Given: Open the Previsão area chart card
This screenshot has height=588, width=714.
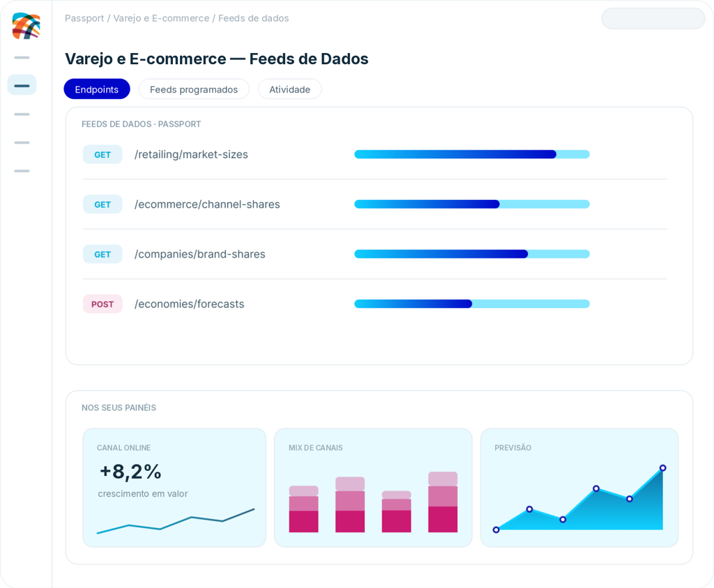Looking at the screenshot, I should point(579,488).
